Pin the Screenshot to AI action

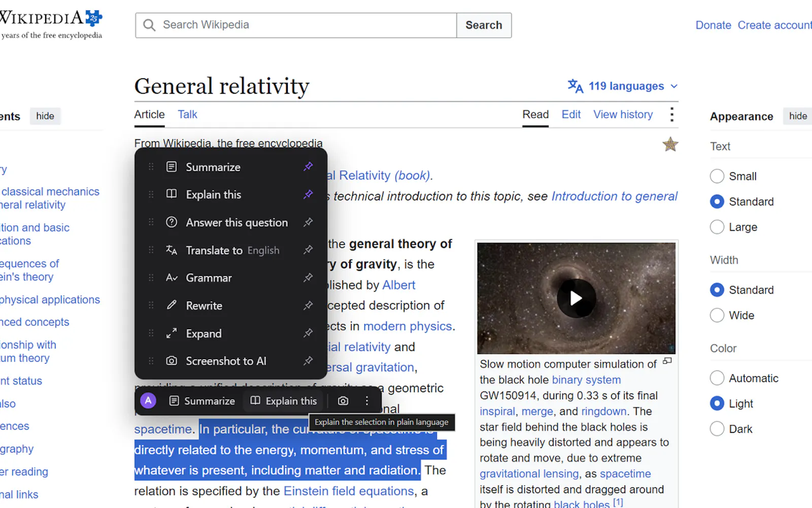pos(308,361)
